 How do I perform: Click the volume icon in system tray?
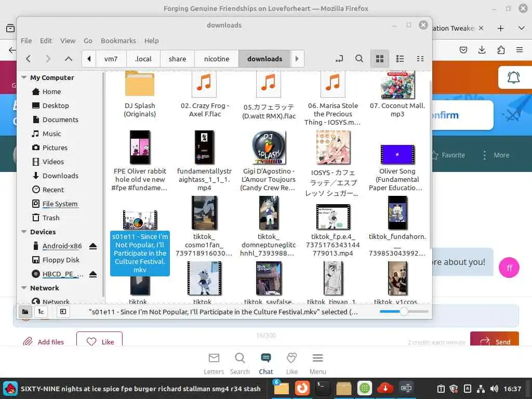495,389
